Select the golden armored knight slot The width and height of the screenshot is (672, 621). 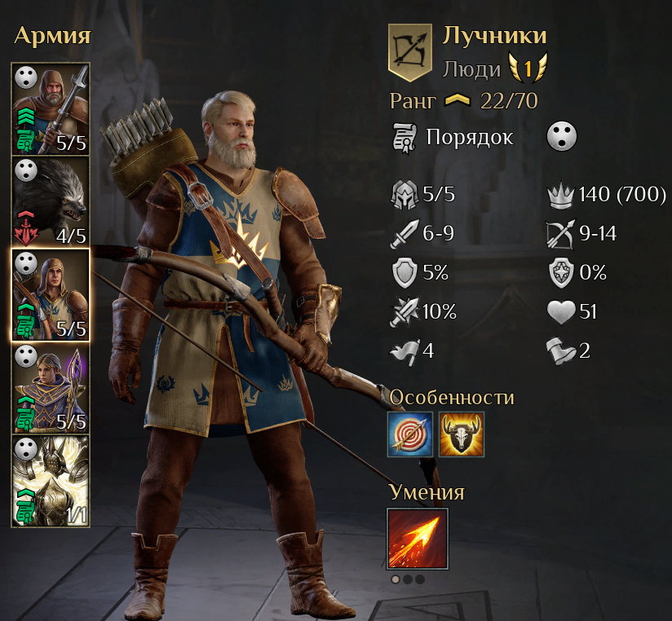pos(51,481)
